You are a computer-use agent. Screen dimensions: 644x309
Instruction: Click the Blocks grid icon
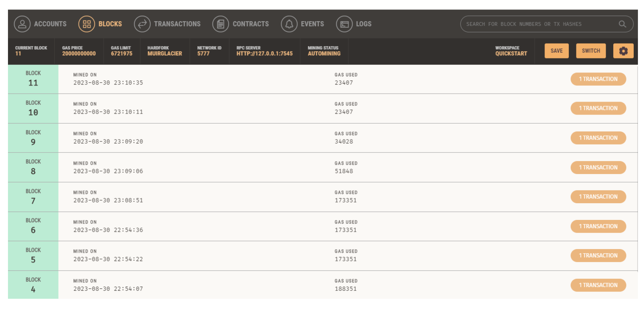tap(87, 24)
